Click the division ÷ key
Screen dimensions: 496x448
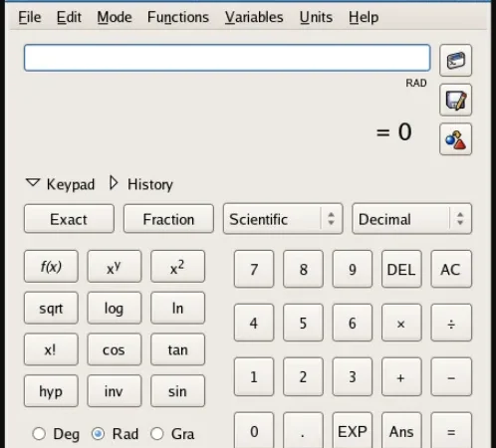click(x=451, y=323)
